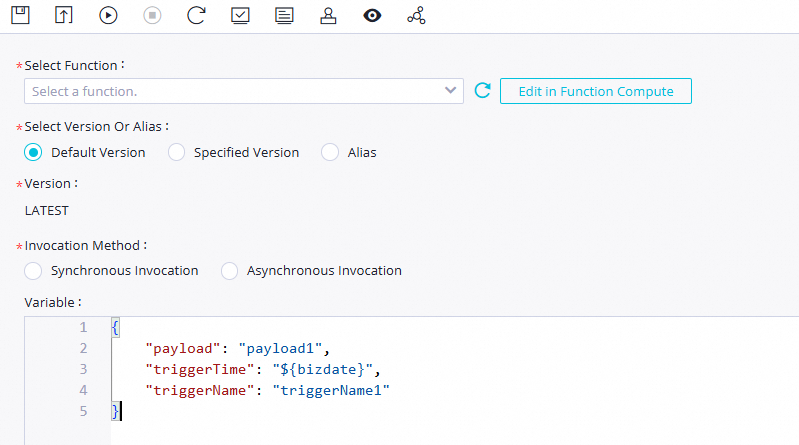Enable Synchronous Invocation method

(33, 271)
